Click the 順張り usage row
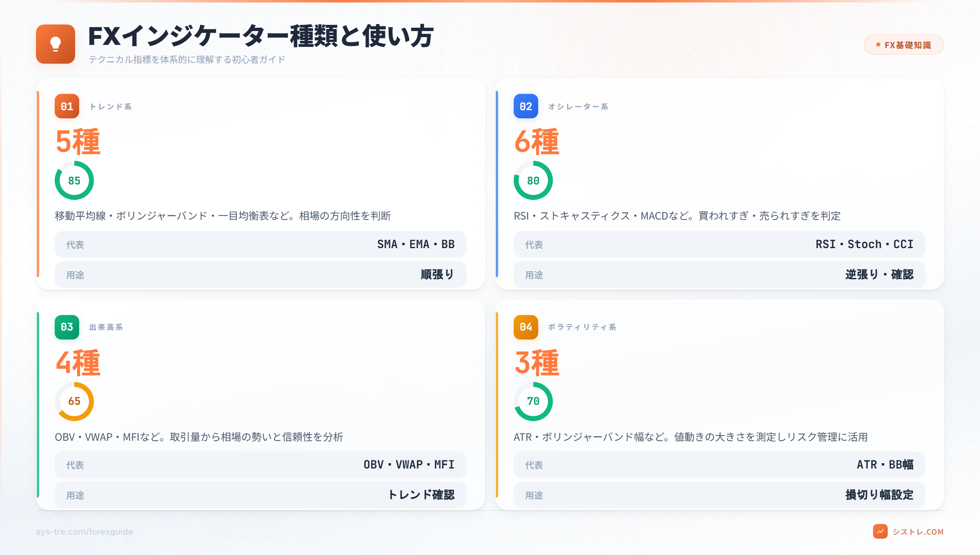Viewport: 980px width, 555px height. (x=261, y=275)
